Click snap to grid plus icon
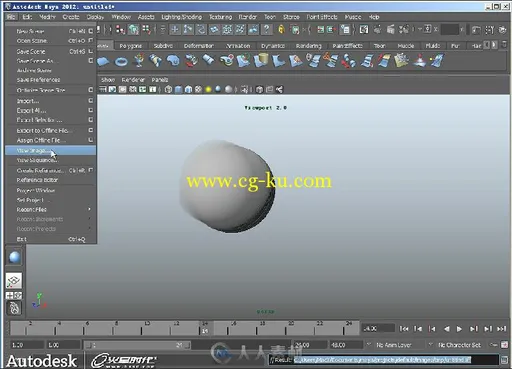Image resolution: width=512 pixels, height=369 pixels. point(175,30)
